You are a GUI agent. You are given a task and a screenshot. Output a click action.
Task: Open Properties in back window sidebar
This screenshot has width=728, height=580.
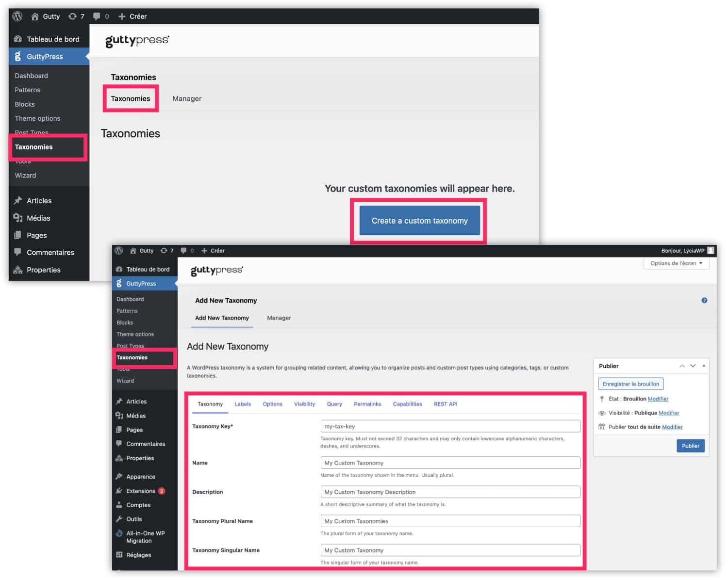click(49, 270)
